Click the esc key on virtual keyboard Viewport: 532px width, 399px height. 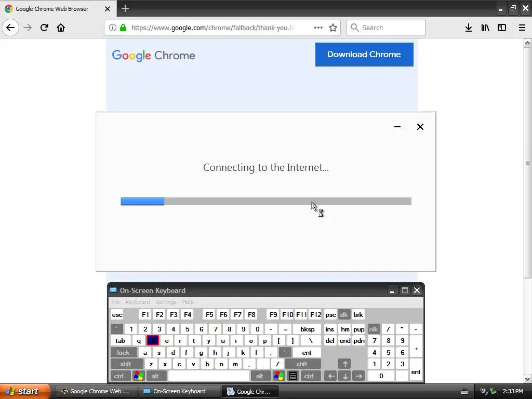117,314
